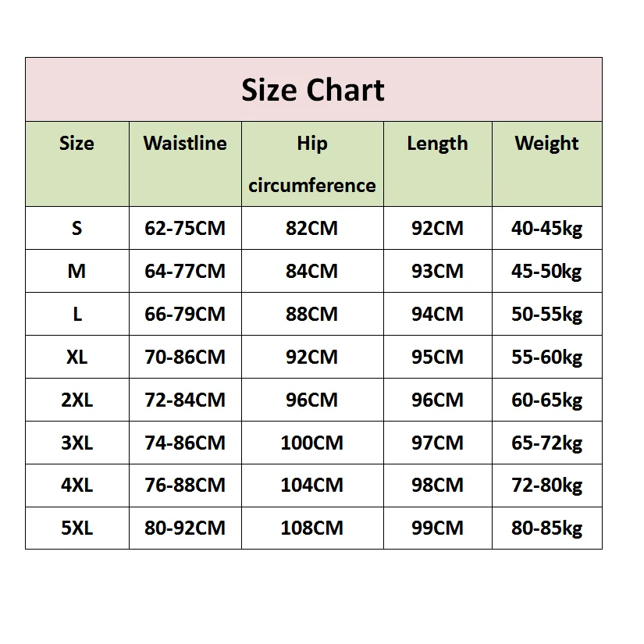644x644 pixels.
Task: Click the 104CM hip cell for 4XL
Action: tap(312, 486)
